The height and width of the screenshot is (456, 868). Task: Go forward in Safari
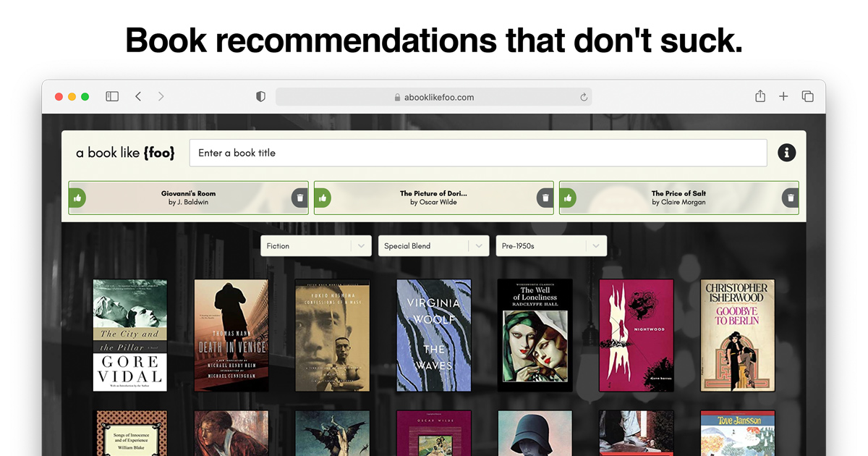tap(161, 96)
